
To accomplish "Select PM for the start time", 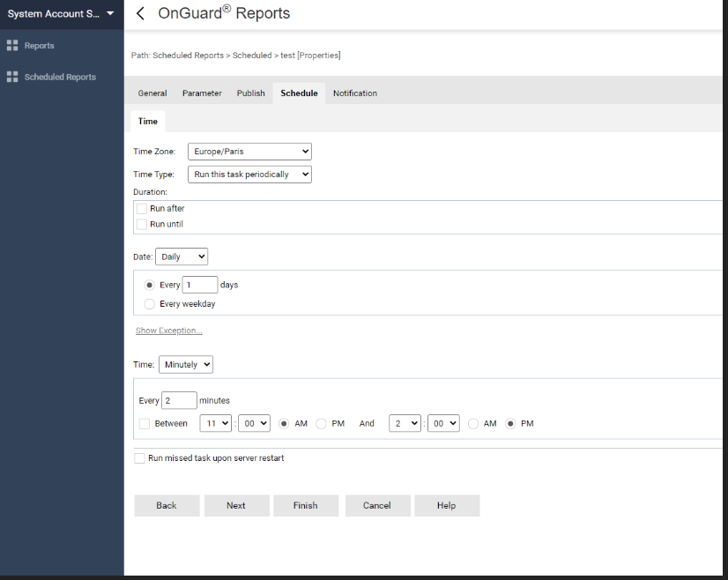I will [x=321, y=423].
